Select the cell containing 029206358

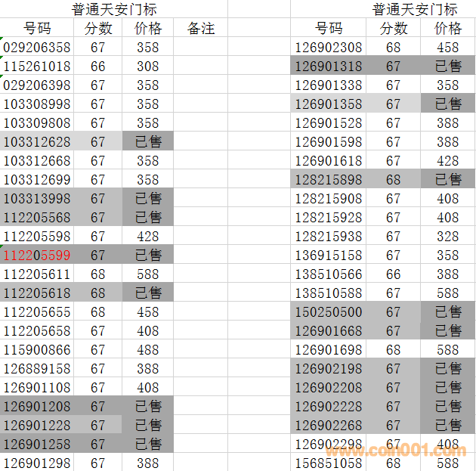(37, 48)
